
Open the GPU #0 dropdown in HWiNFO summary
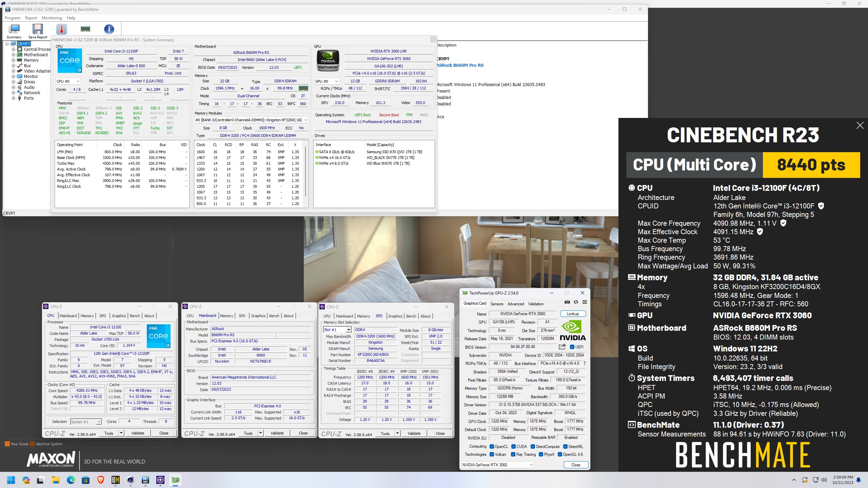(327, 81)
